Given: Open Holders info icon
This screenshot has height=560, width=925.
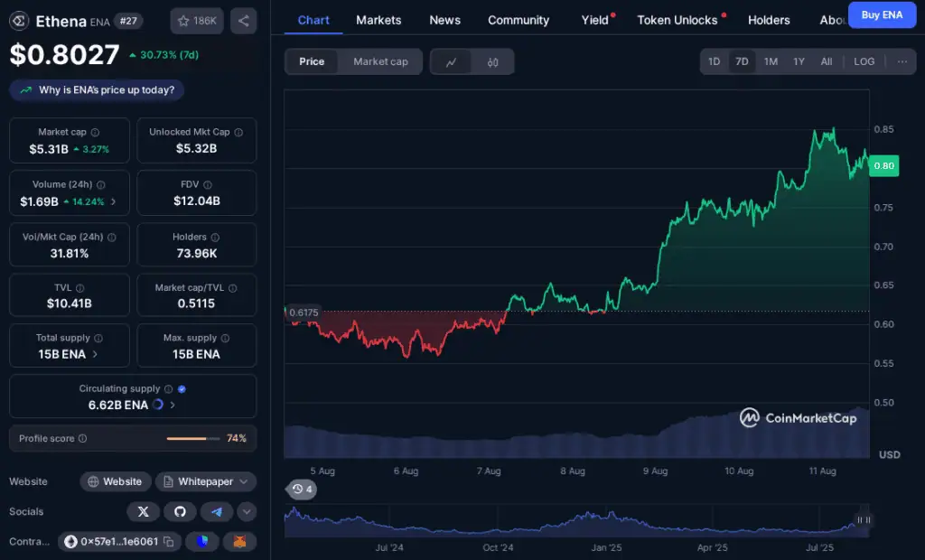Looking at the screenshot, I should [x=215, y=238].
